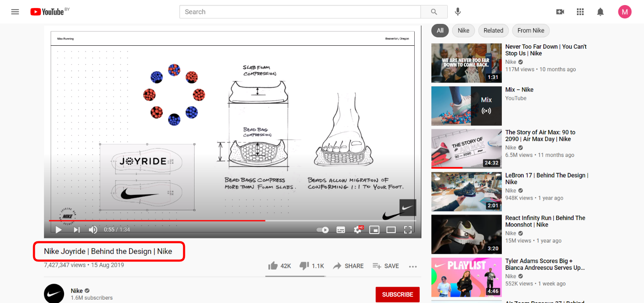Click the search magnifier button
644x303 pixels.
coord(434,12)
